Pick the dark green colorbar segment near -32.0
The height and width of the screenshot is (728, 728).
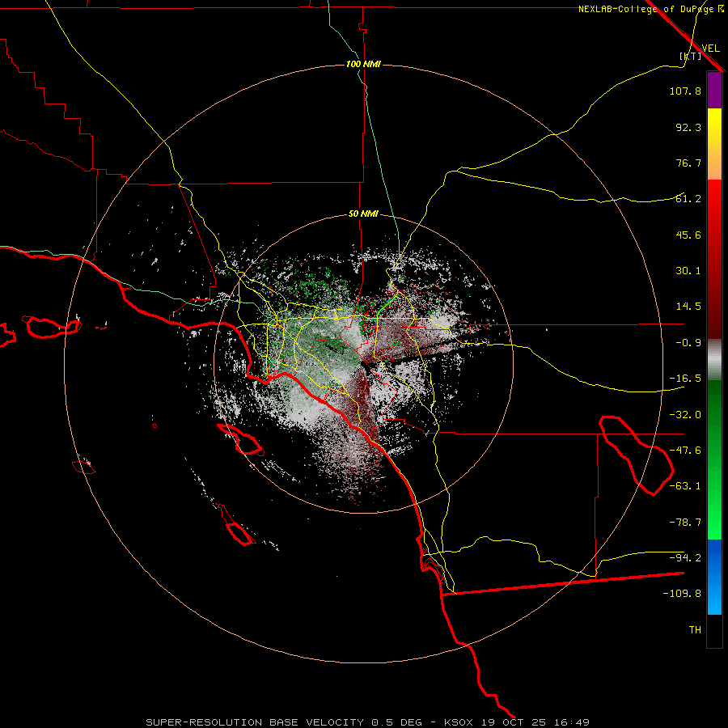click(x=714, y=413)
